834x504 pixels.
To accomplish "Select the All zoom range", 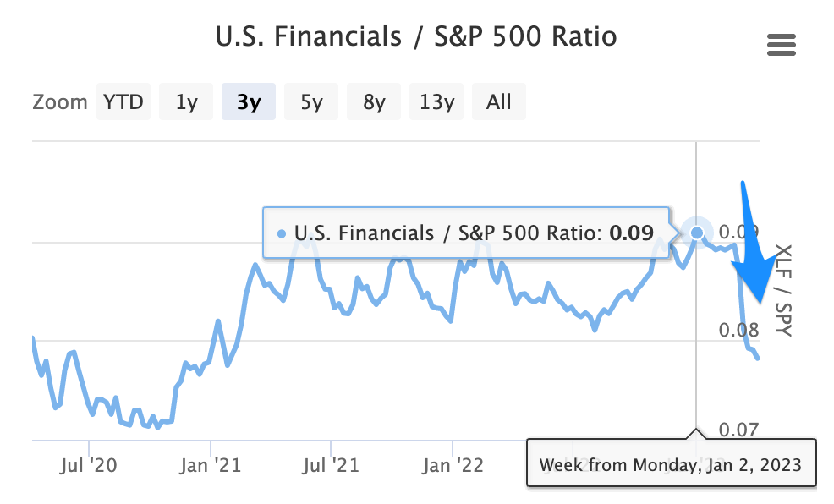I will 499,101.
